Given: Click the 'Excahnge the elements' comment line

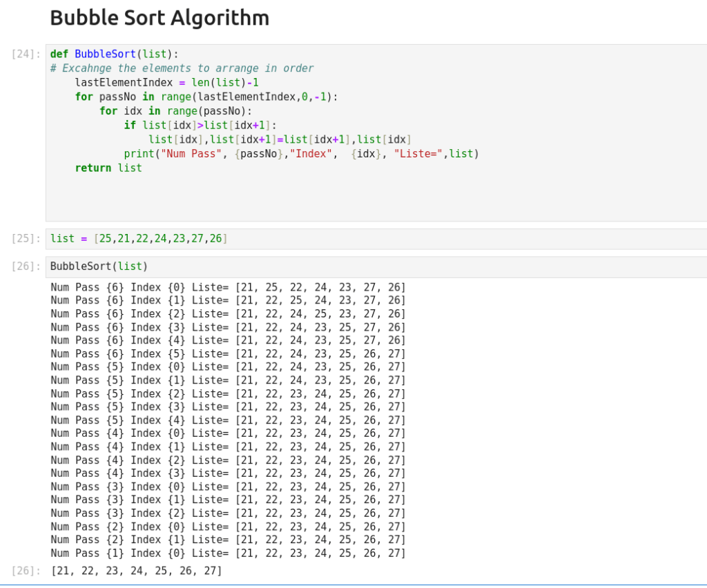Looking at the screenshot, I should click(x=182, y=68).
